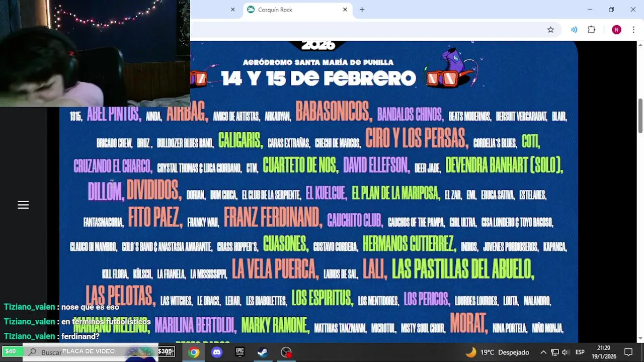Close the Cosquín Rock tab
This screenshot has width=644, height=362.
tap(345, 10)
